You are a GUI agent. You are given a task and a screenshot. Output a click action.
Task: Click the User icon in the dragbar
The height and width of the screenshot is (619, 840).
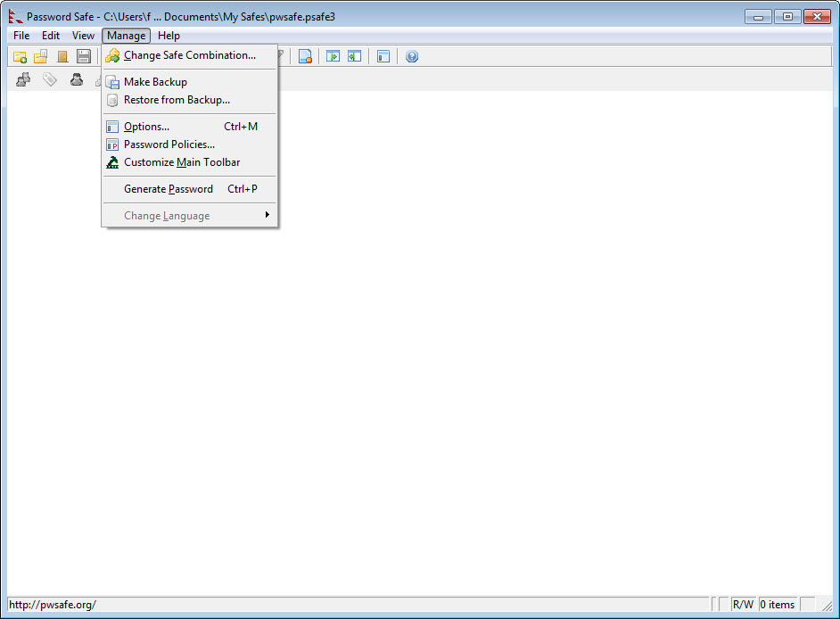(77, 80)
